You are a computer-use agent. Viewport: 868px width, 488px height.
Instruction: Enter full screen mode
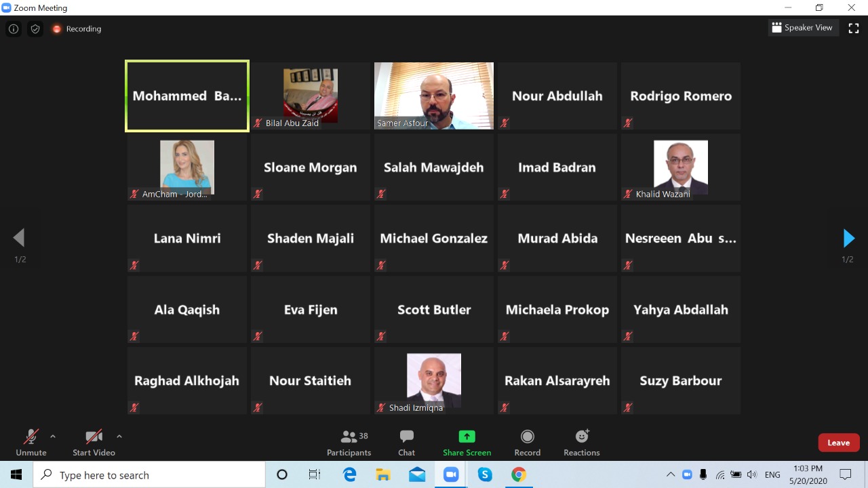click(x=854, y=28)
